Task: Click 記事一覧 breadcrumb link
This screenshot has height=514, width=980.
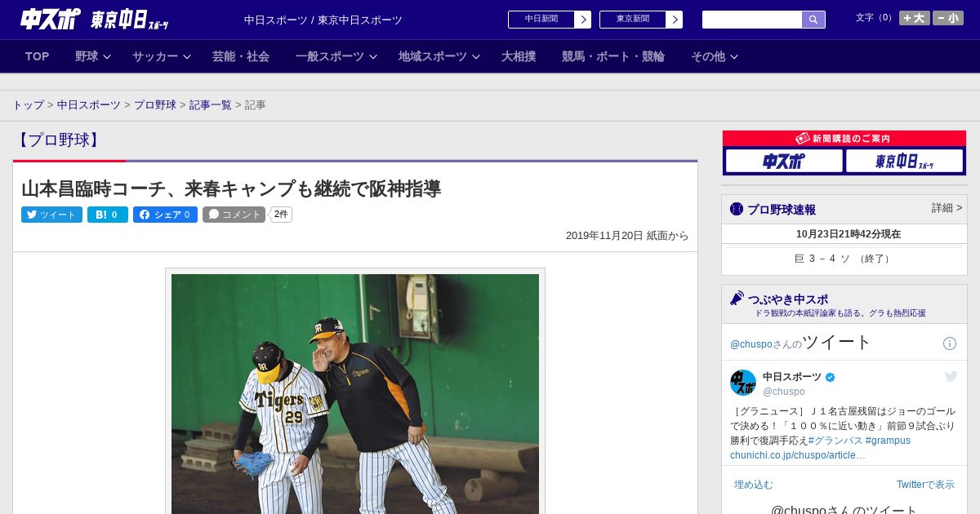Action: 211,105
